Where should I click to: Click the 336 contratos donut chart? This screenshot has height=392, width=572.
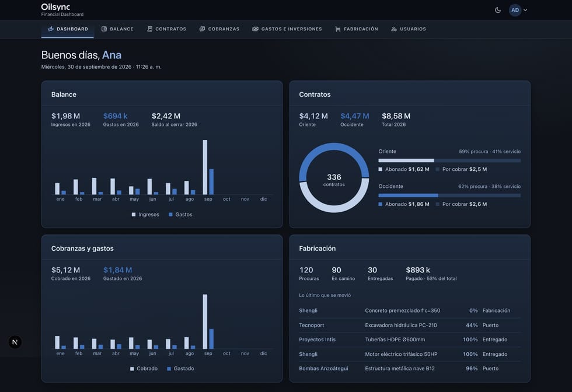pyautogui.click(x=334, y=177)
